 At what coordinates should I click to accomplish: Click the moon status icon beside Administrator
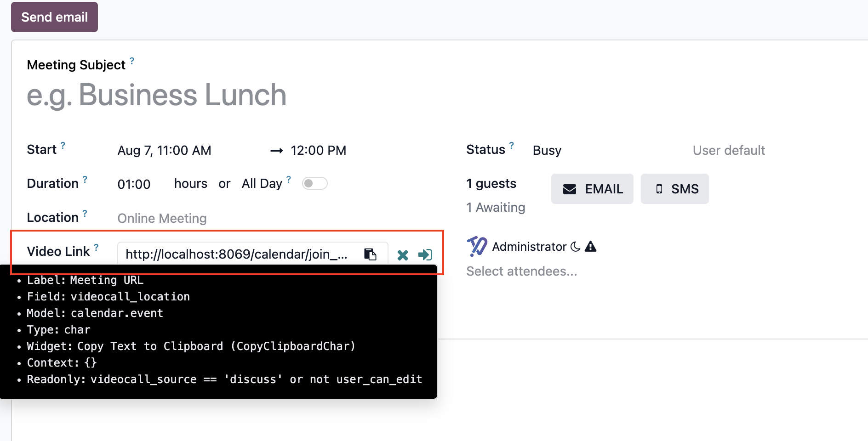click(576, 247)
